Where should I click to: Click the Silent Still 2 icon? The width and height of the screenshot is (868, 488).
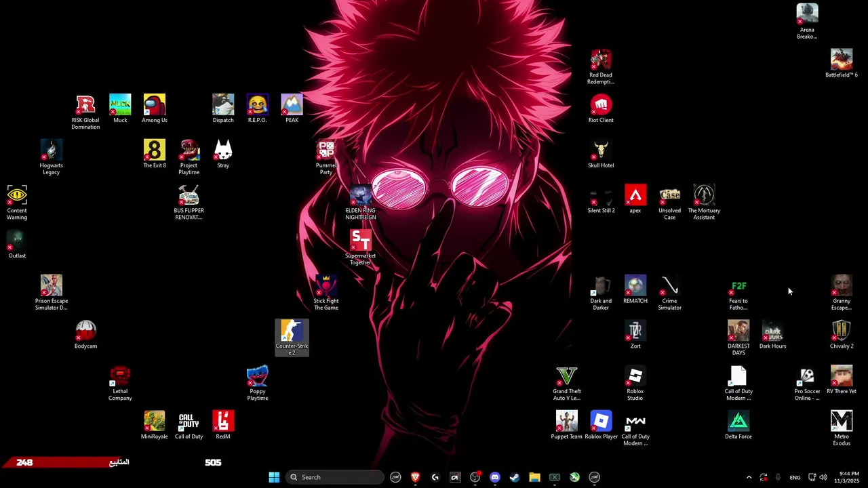click(x=601, y=199)
